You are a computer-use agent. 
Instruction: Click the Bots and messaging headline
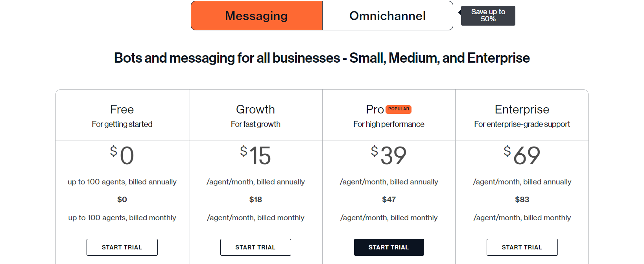(x=322, y=58)
